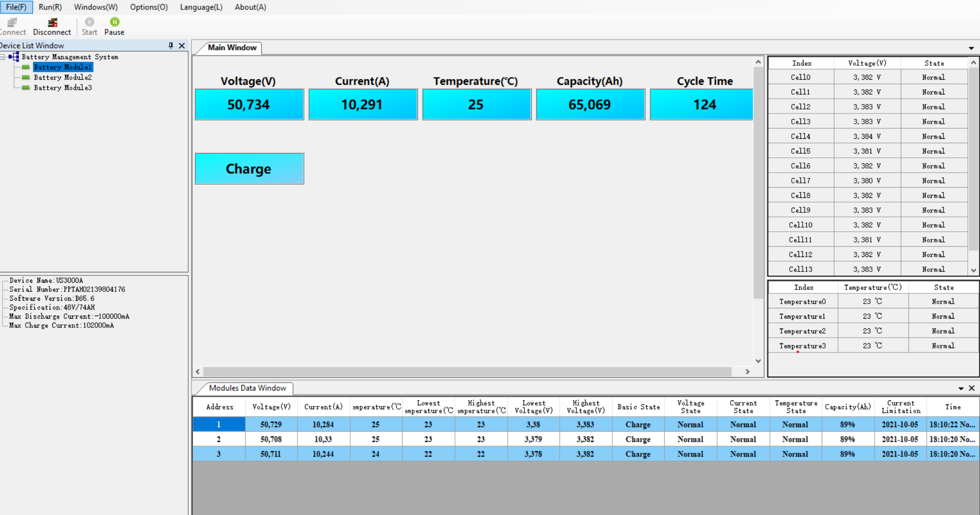Pin the Device List Window

point(171,46)
